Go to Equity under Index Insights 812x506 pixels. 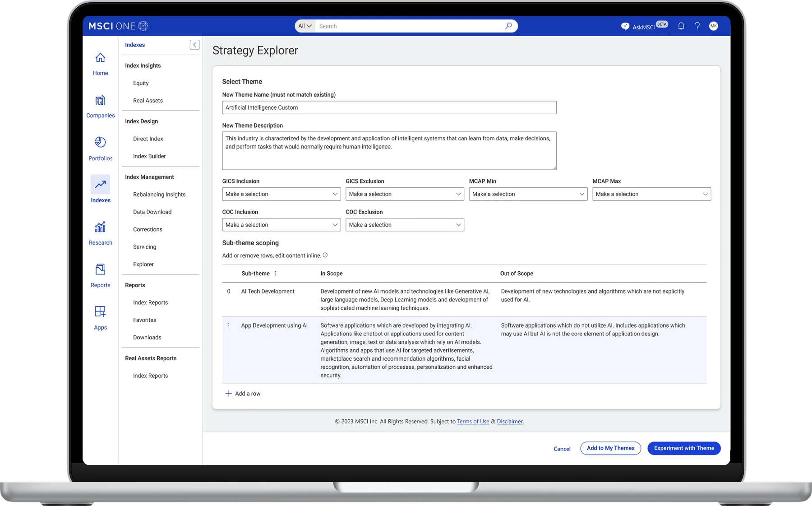point(141,83)
